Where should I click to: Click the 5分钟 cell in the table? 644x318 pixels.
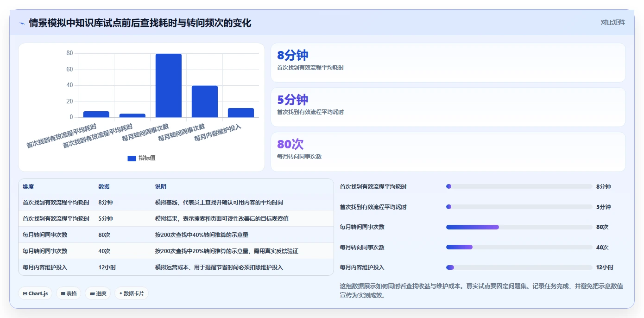(x=106, y=218)
